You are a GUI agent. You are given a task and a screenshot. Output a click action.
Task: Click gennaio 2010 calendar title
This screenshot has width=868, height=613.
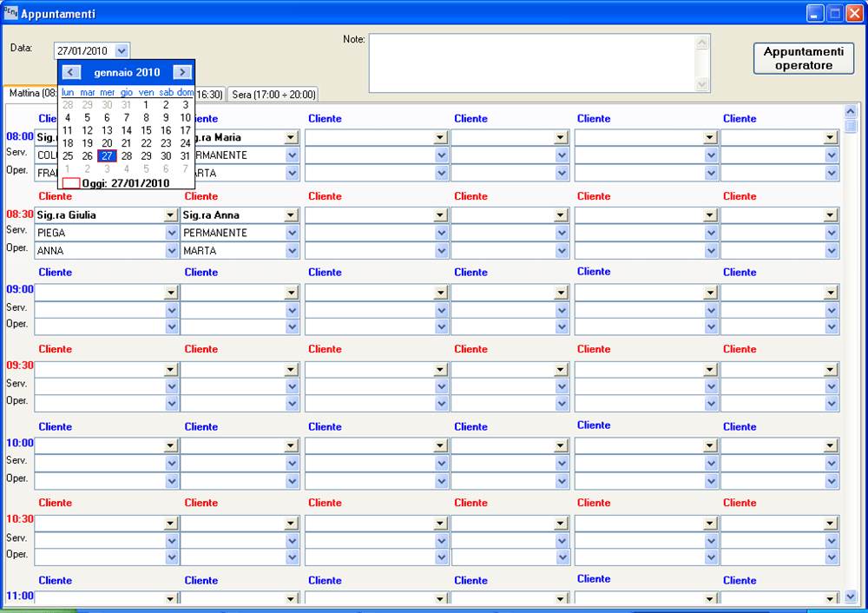[127, 73]
